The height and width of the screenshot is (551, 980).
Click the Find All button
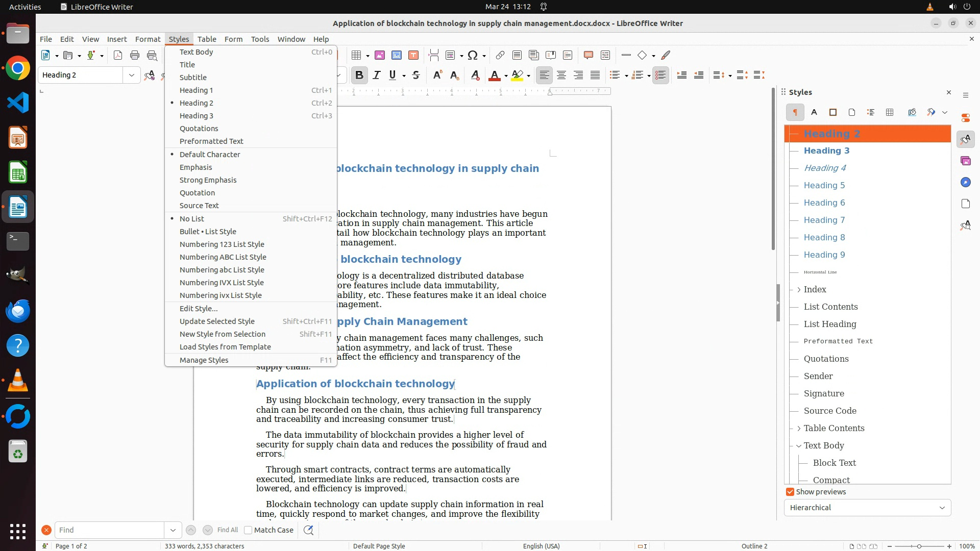coord(227,530)
